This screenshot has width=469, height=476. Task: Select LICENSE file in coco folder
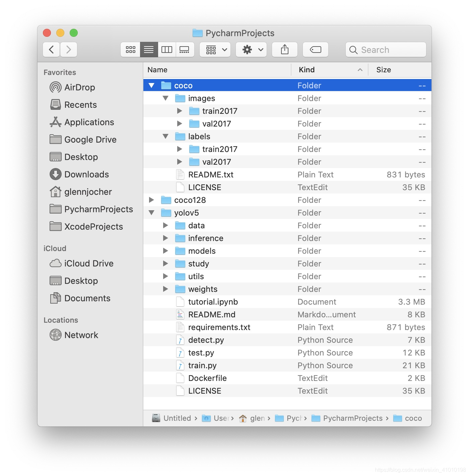[x=287, y=187]
